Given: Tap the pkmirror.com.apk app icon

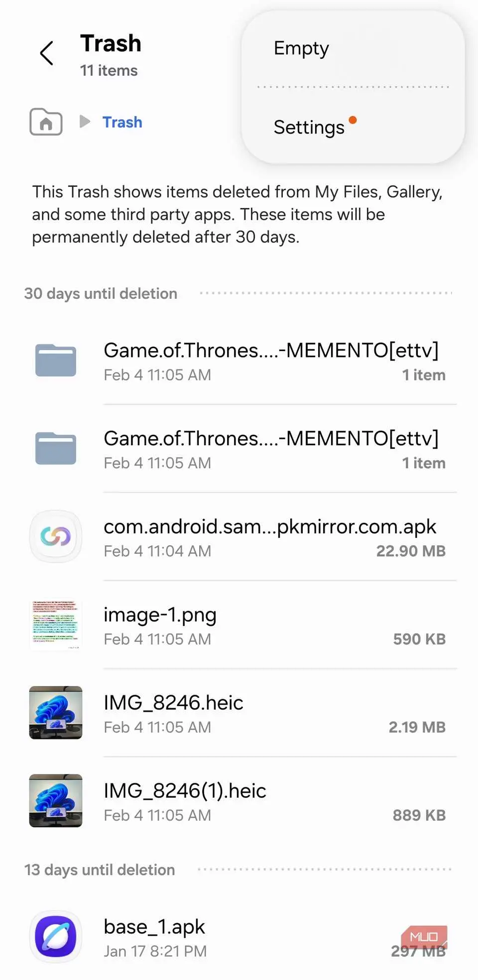Looking at the screenshot, I should [56, 536].
